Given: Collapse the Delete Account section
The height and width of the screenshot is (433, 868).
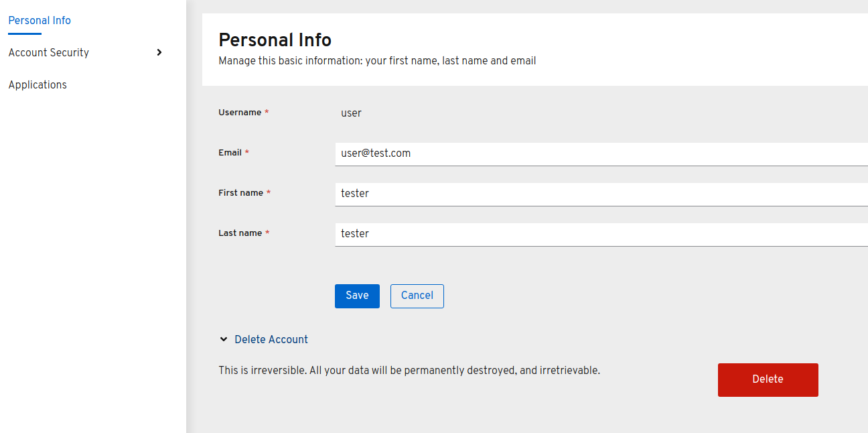Looking at the screenshot, I should 264,339.
